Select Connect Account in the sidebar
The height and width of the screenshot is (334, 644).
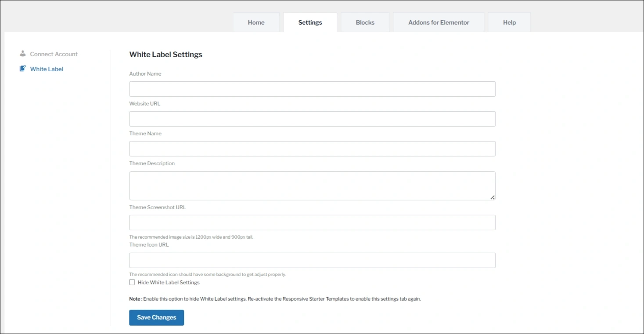tap(54, 54)
